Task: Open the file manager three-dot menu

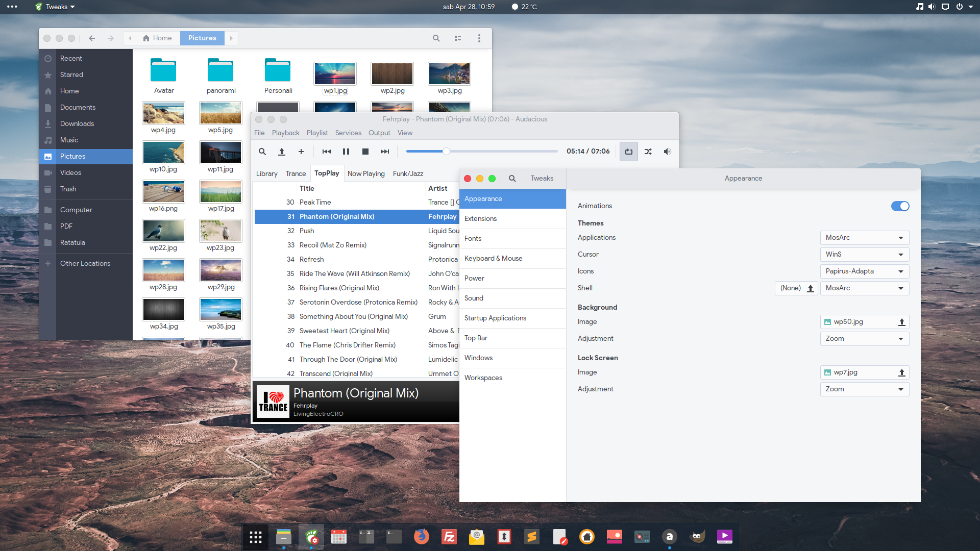Action: (479, 38)
